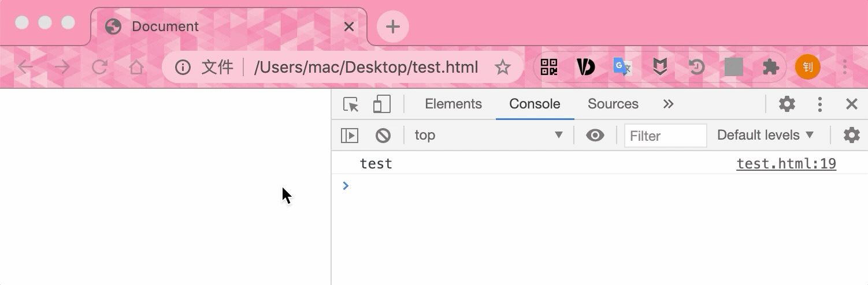Image resolution: width=868 pixels, height=285 pixels.
Task: Open a new browser tab
Action: pos(393,27)
